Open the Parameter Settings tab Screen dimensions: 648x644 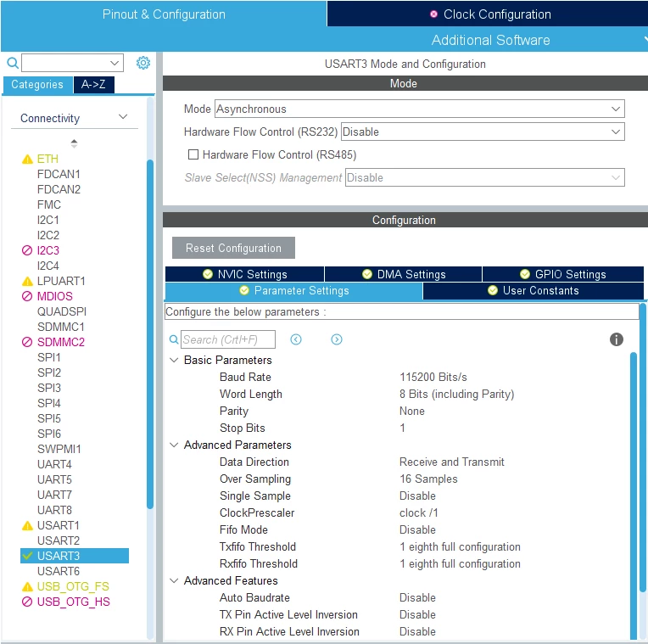click(293, 290)
